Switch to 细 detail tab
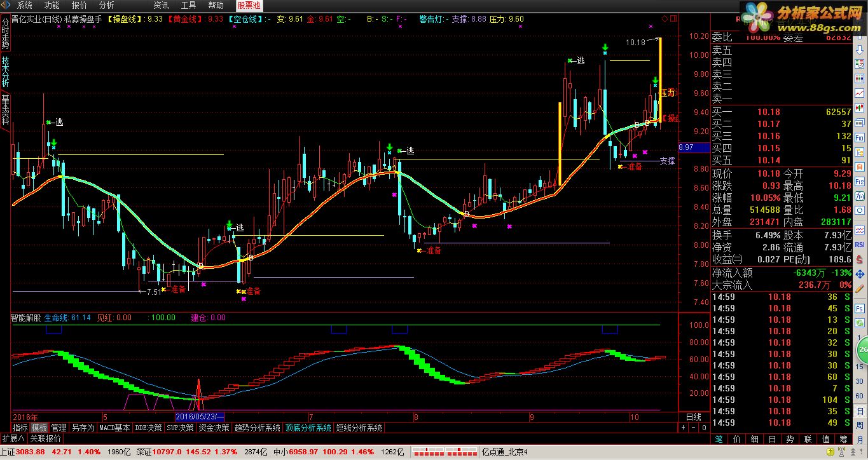This screenshot has width=868, height=460. coord(755,439)
